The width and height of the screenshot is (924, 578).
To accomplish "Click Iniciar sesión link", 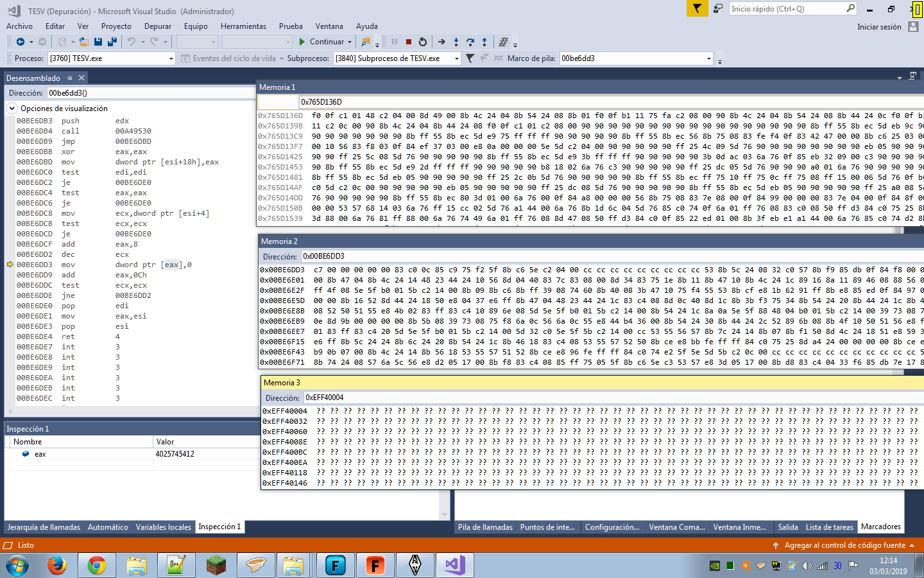I will pos(879,27).
